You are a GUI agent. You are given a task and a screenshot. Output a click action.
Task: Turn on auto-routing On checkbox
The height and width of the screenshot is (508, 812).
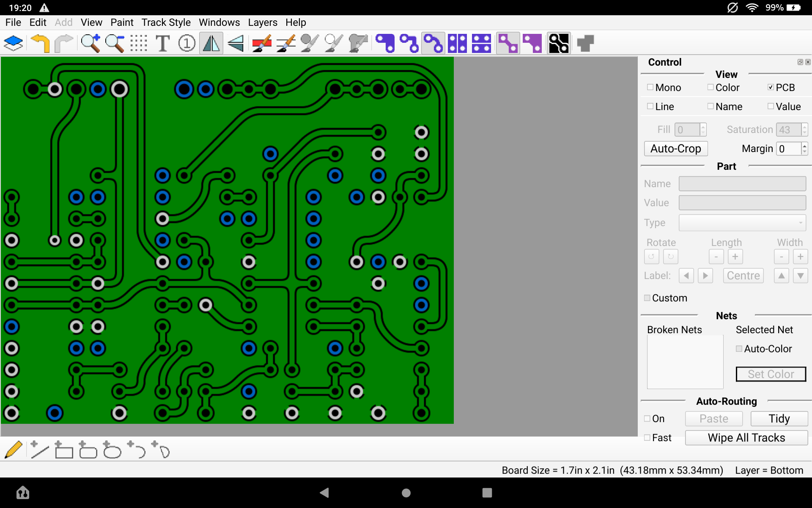(x=647, y=418)
